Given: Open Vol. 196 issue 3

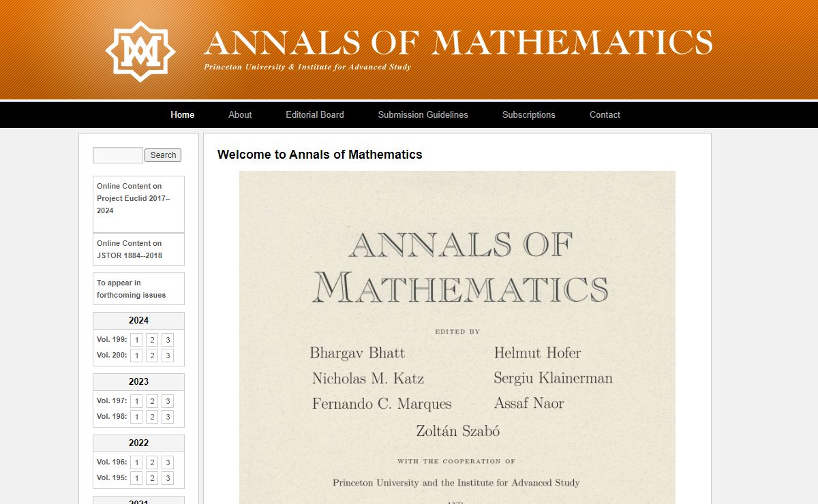Looking at the screenshot, I should pos(168,462).
